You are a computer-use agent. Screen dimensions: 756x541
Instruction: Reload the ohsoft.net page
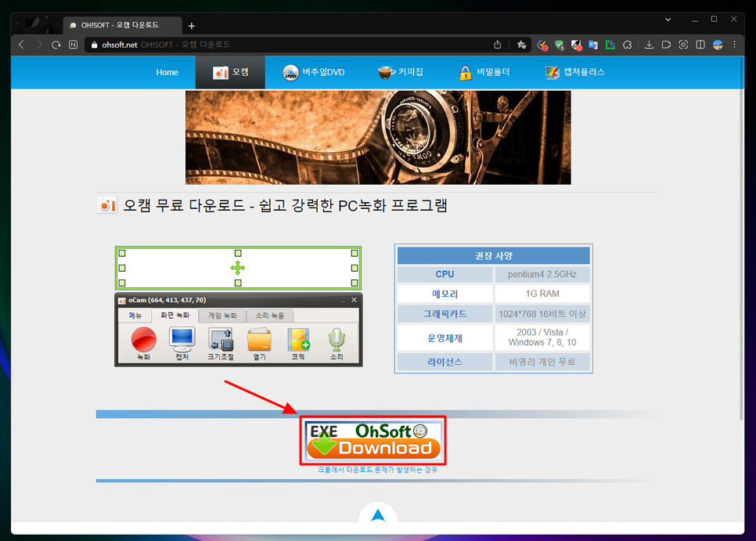56,45
